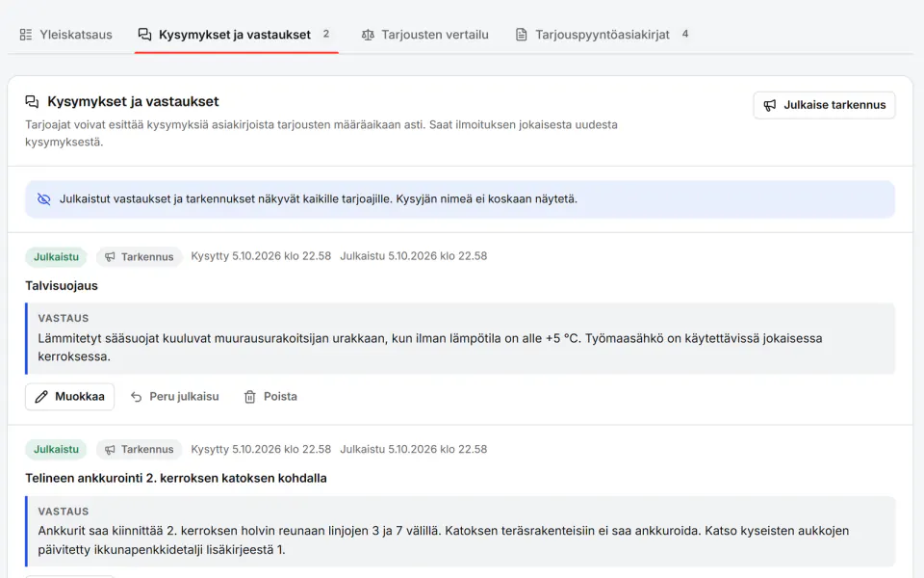Open the Tarjouspyyntöasiakirjat tab
The height and width of the screenshot is (578, 924).
(x=603, y=35)
